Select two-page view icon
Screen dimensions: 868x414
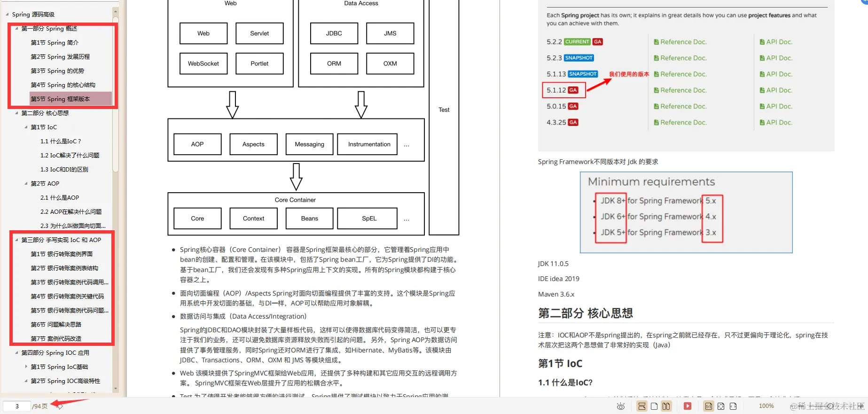pos(666,406)
